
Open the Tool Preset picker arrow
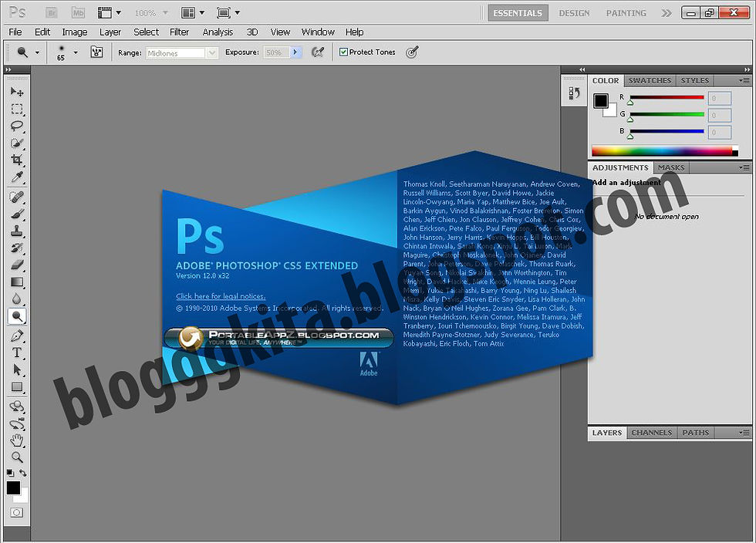coord(37,52)
